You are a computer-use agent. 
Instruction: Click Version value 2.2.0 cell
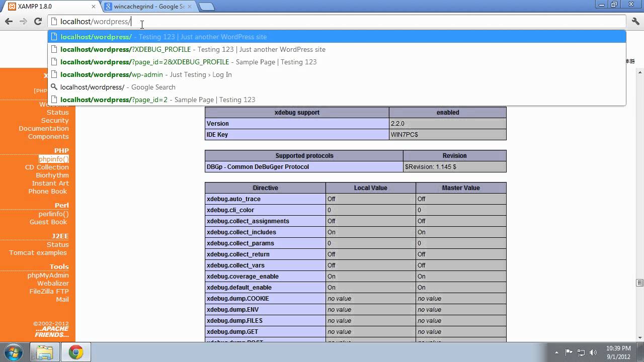click(x=447, y=124)
